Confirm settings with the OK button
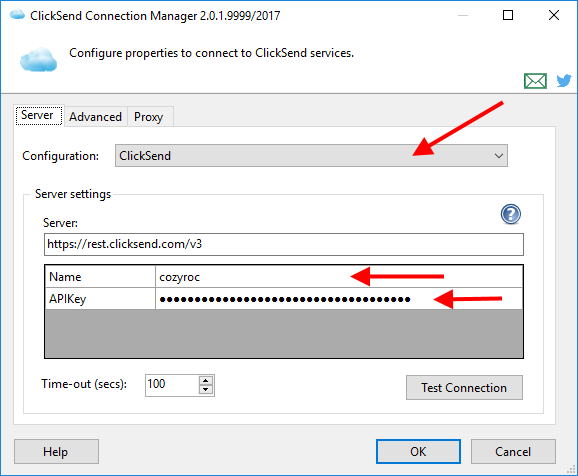Image resolution: width=578 pixels, height=476 pixels. click(x=418, y=452)
